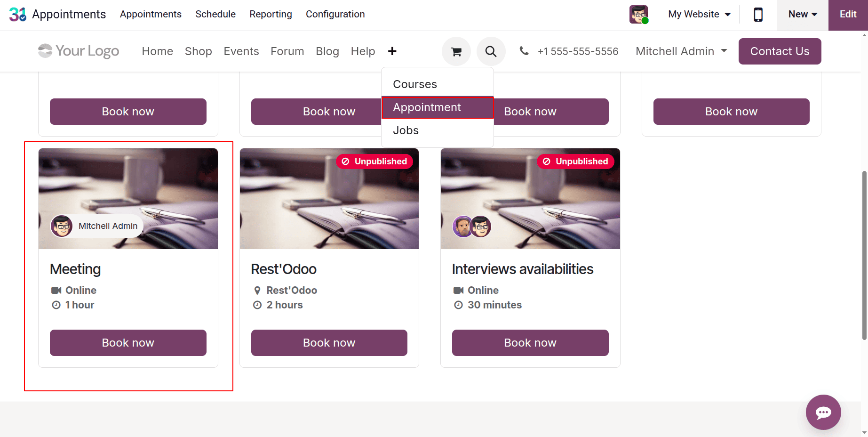Click the first Book now button in top row
This screenshot has height=437, width=868.
(128, 112)
